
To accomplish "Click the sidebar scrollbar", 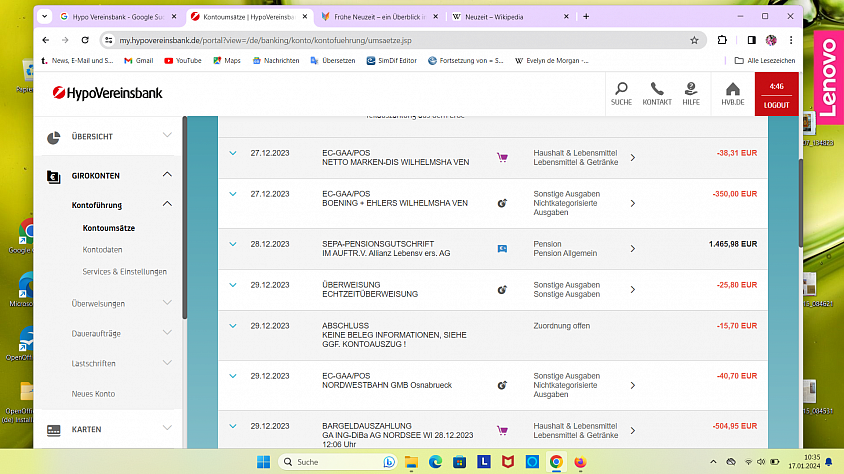I will coord(185,218).
